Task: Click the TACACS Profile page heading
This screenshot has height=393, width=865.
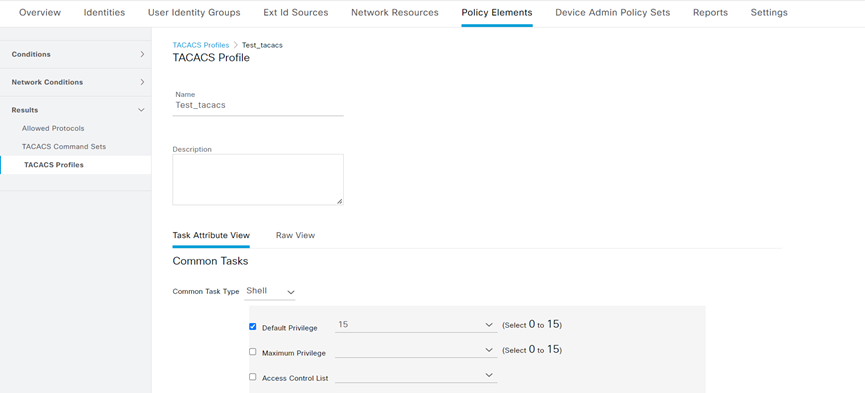Action: 211,57
